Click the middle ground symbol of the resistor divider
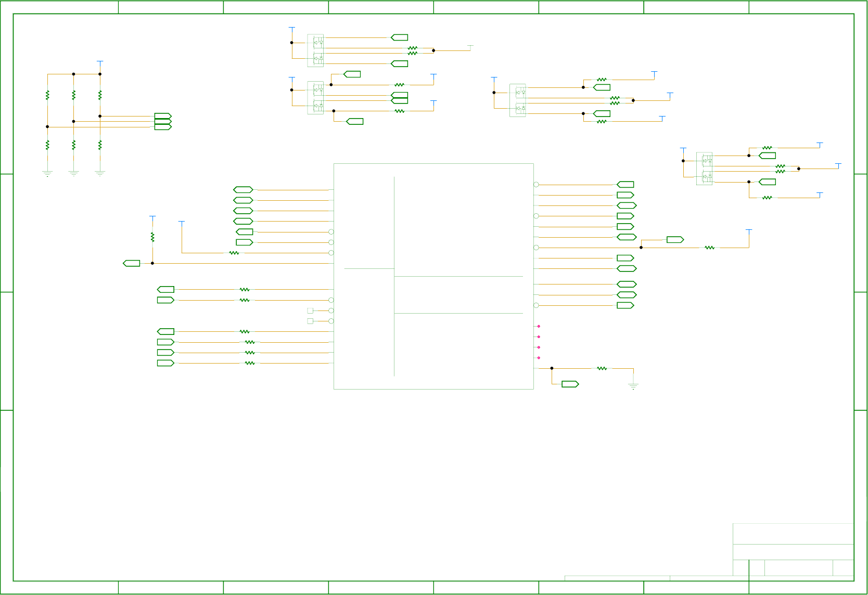The height and width of the screenshot is (595, 868). 73,174
